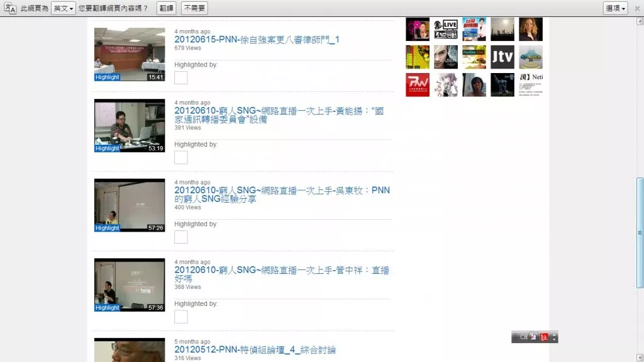The image size is (644, 362).
Task: Open the 英文 language dropdown
Action: (x=64, y=8)
